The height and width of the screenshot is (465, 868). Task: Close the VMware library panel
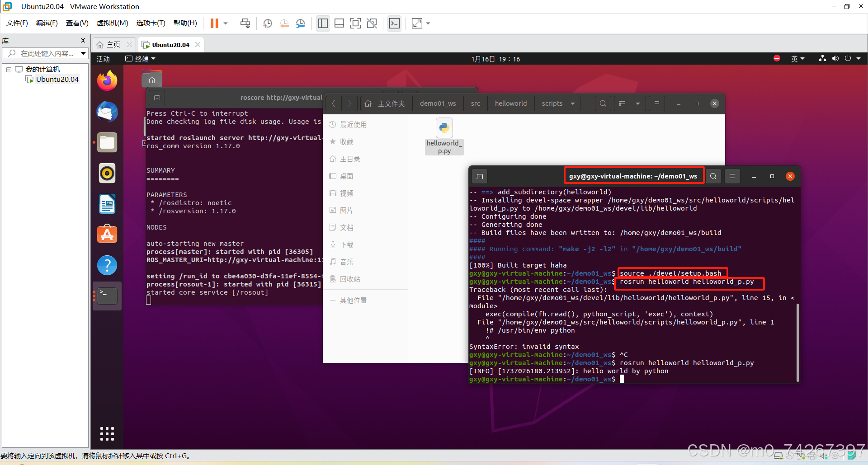pyautogui.click(x=83, y=40)
